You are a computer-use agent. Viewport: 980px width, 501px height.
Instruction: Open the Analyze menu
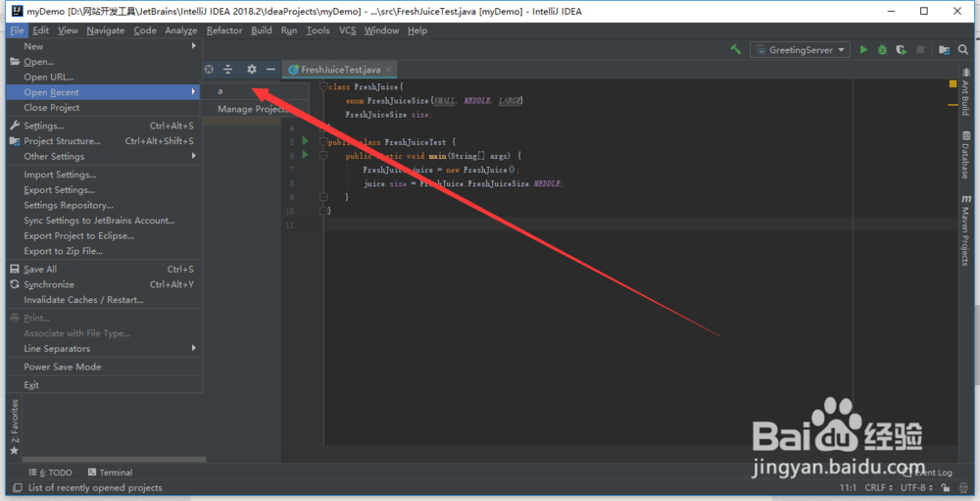coord(180,30)
